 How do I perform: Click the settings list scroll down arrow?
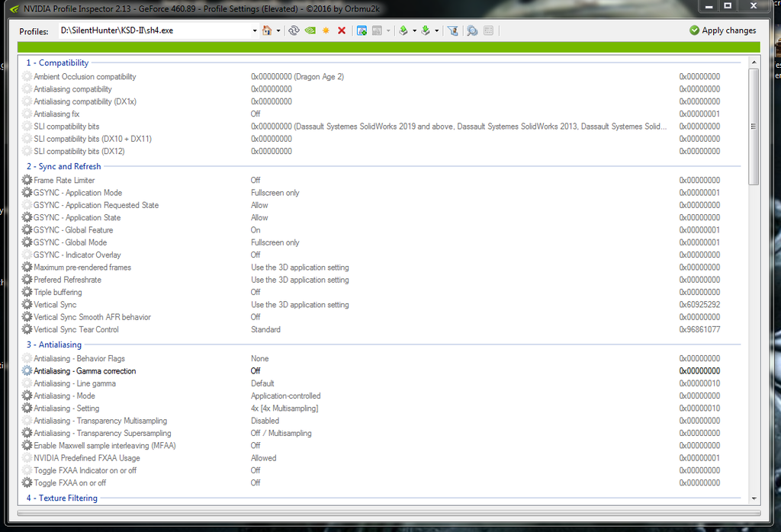click(754, 498)
